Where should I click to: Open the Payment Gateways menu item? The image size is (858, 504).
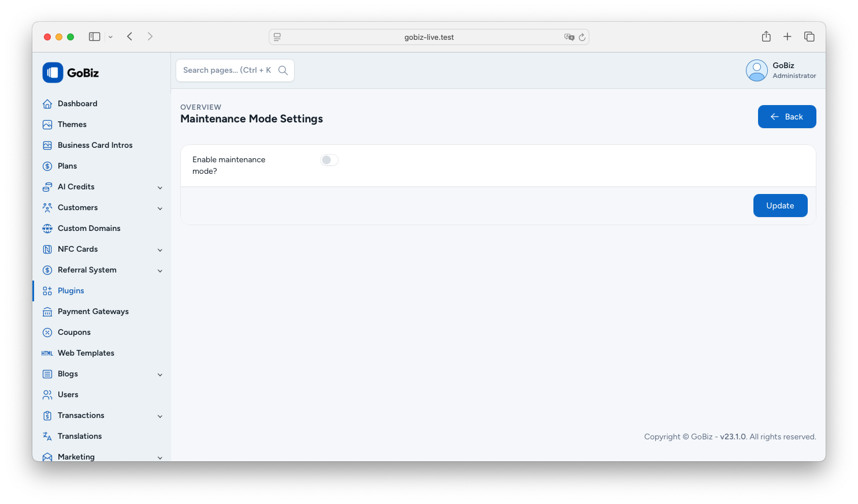[102, 312]
